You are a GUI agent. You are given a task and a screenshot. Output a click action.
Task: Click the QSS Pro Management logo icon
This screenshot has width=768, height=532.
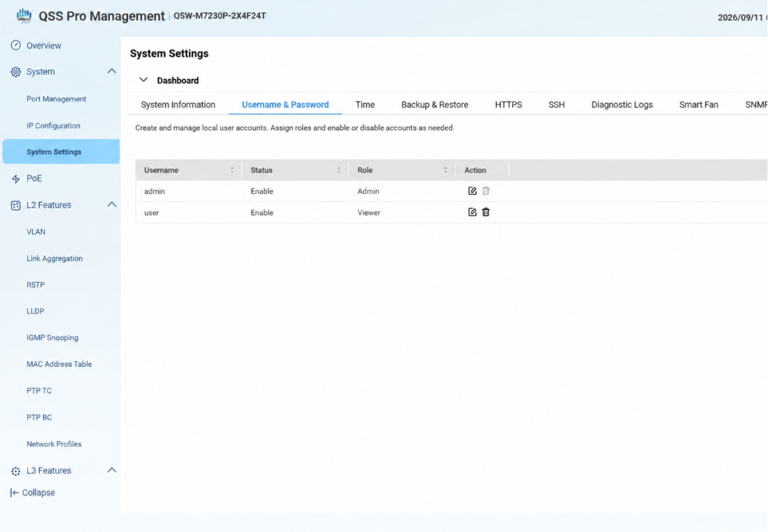[23, 16]
